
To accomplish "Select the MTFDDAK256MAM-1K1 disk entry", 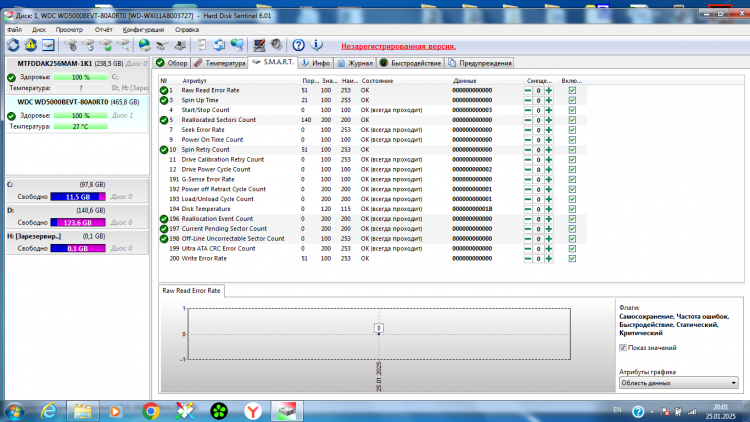I will [77, 76].
